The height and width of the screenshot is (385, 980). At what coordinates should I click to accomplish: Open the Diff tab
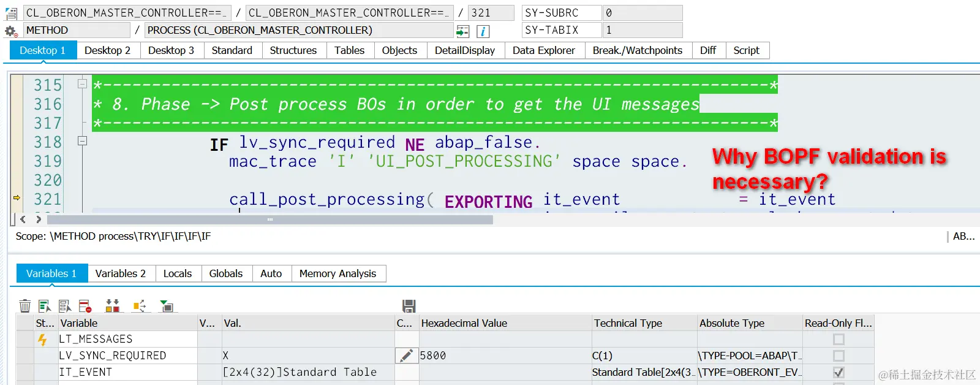pyautogui.click(x=708, y=50)
